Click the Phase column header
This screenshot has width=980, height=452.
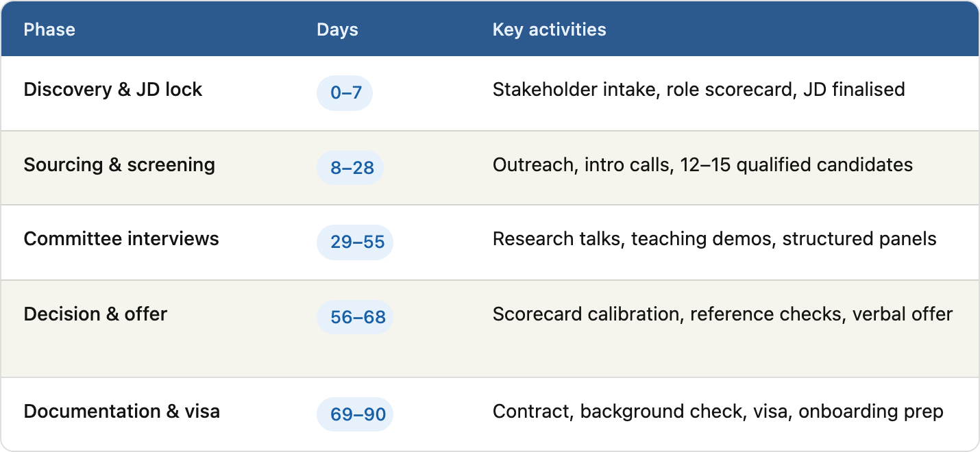(49, 30)
